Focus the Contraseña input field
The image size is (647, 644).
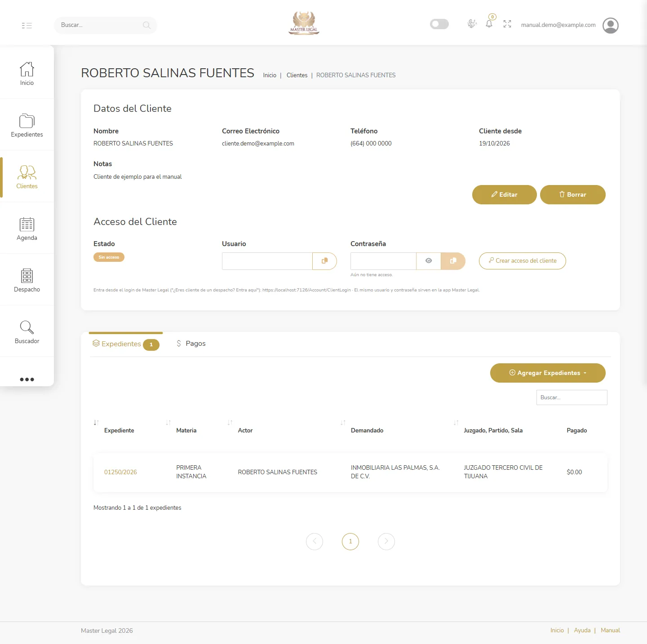pyautogui.click(x=383, y=261)
